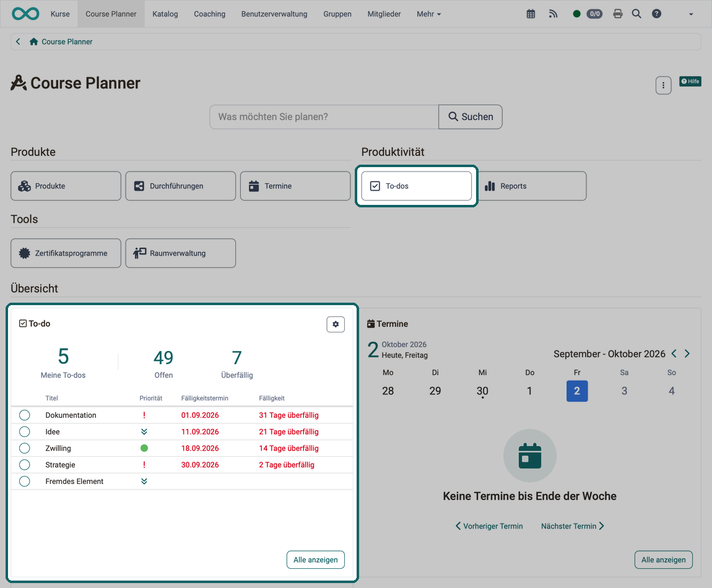The height and width of the screenshot is (588, 712).
Task: Open the Strategie to-do title
Action: 61,464
